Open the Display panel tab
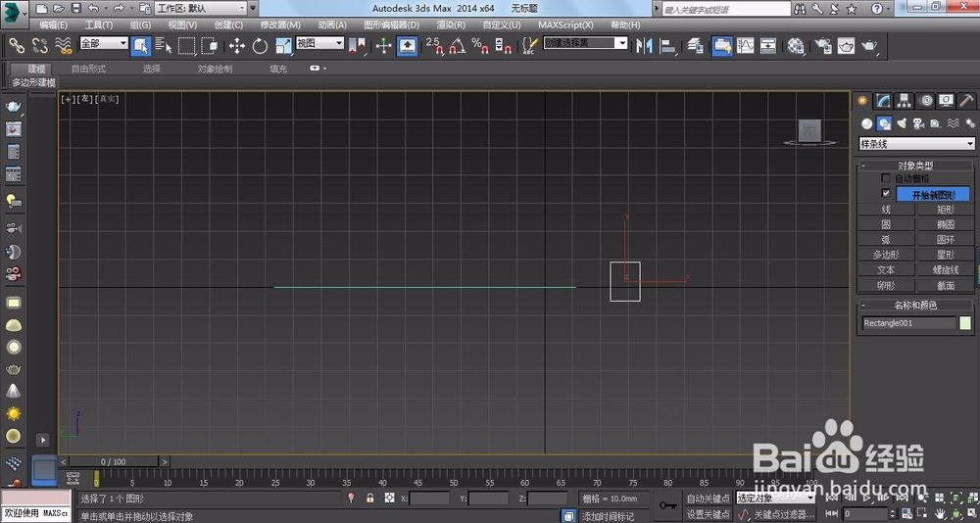The height and width of the screenshot is (523, 980). click(947, 101)
